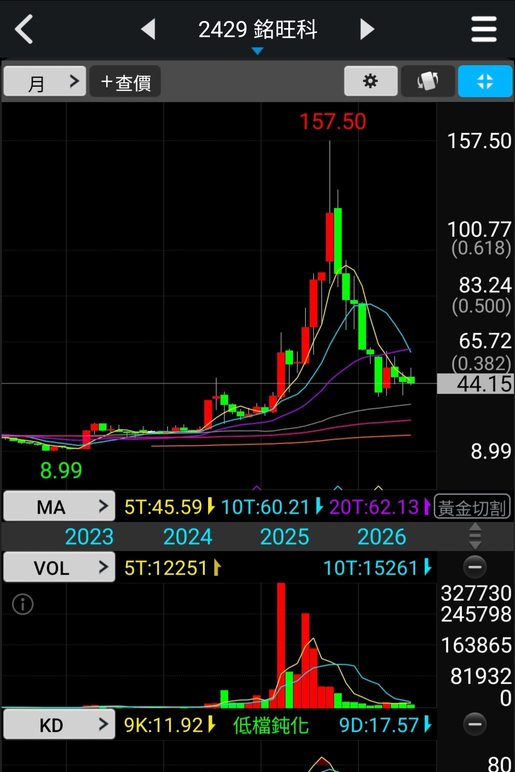Open the hamburger menu
The image size is (515, 772).
click(483, 29)
